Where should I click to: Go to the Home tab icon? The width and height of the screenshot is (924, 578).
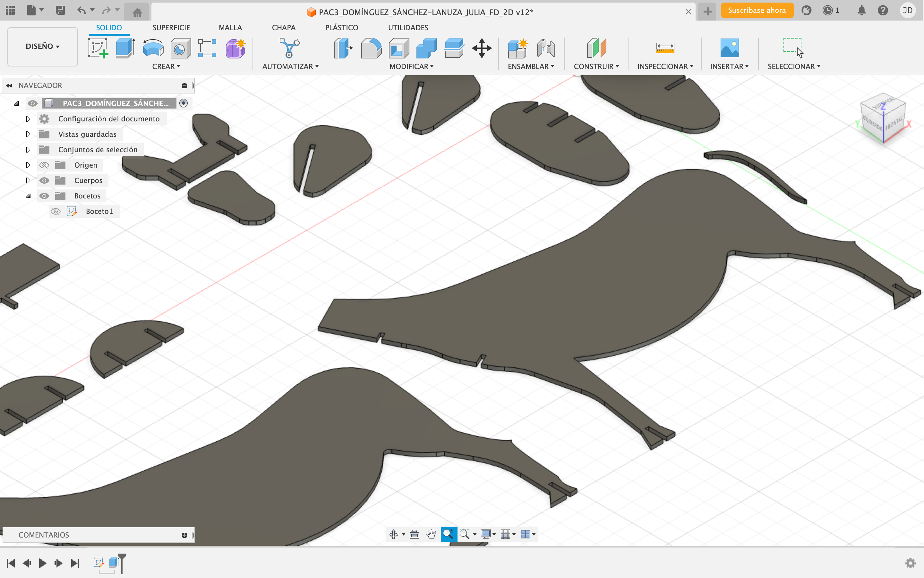tap(137, 12)
